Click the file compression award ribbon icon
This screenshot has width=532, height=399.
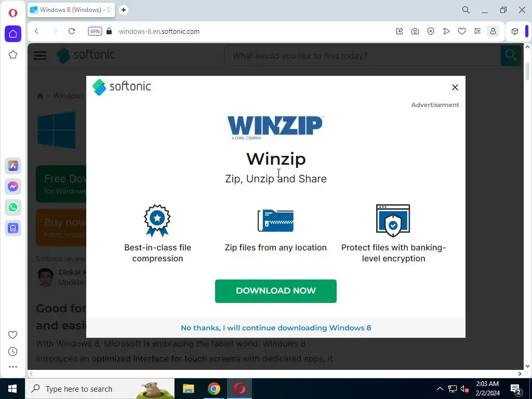point(157,220)
